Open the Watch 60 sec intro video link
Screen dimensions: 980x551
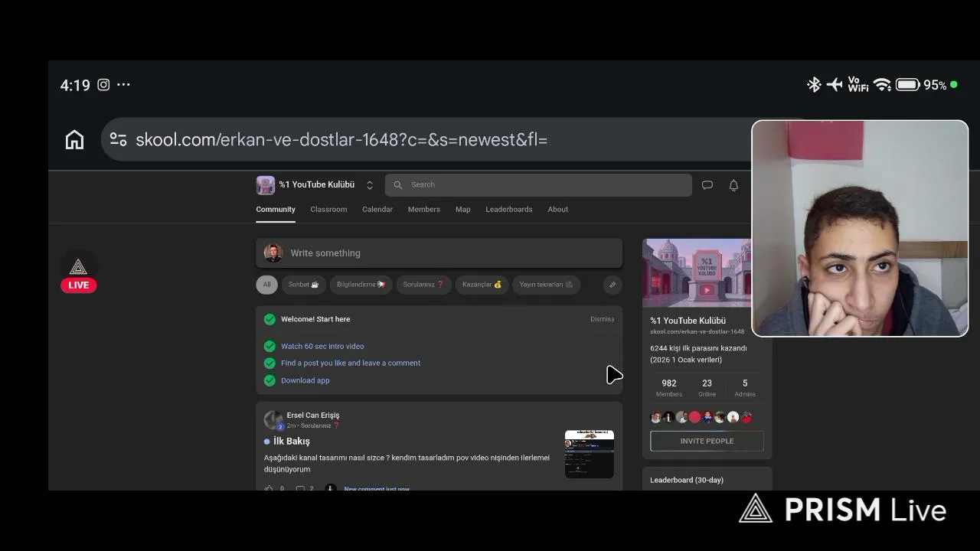point(322,347)
